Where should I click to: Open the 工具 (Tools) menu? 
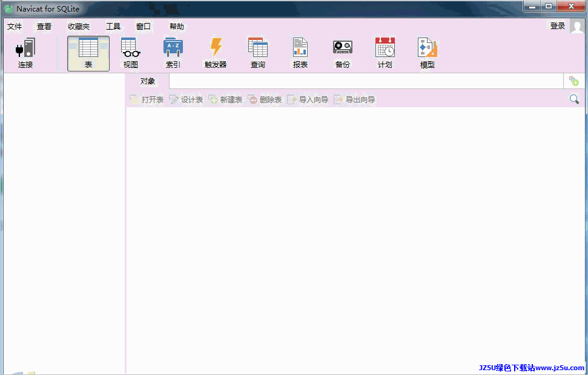pyautogui.click(x=113, y=26)
